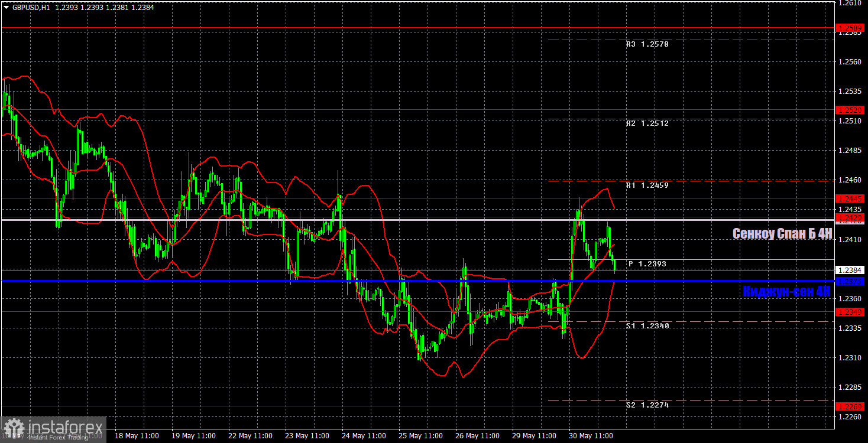The height and width of the screenshot is (443, 868).
Task: Click the 1.2560 price scale value
Action: pyautogui.click(x=849, y=61)
